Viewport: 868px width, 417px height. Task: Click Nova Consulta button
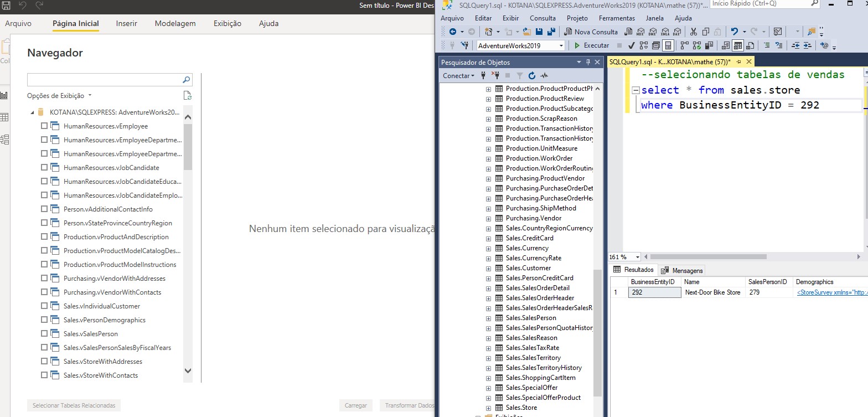coord(590,32)
